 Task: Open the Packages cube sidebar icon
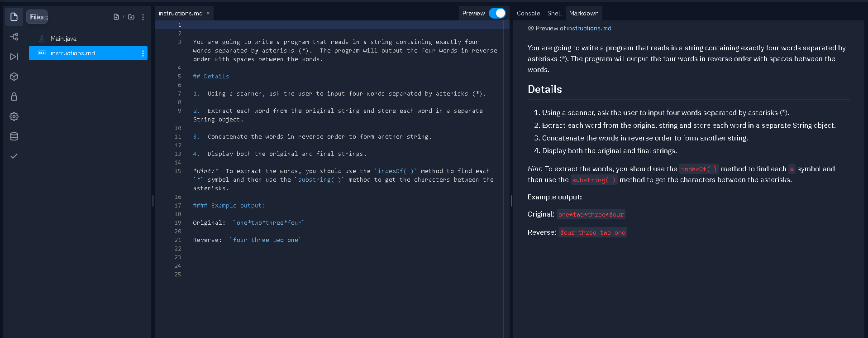[x=14, y=77]
